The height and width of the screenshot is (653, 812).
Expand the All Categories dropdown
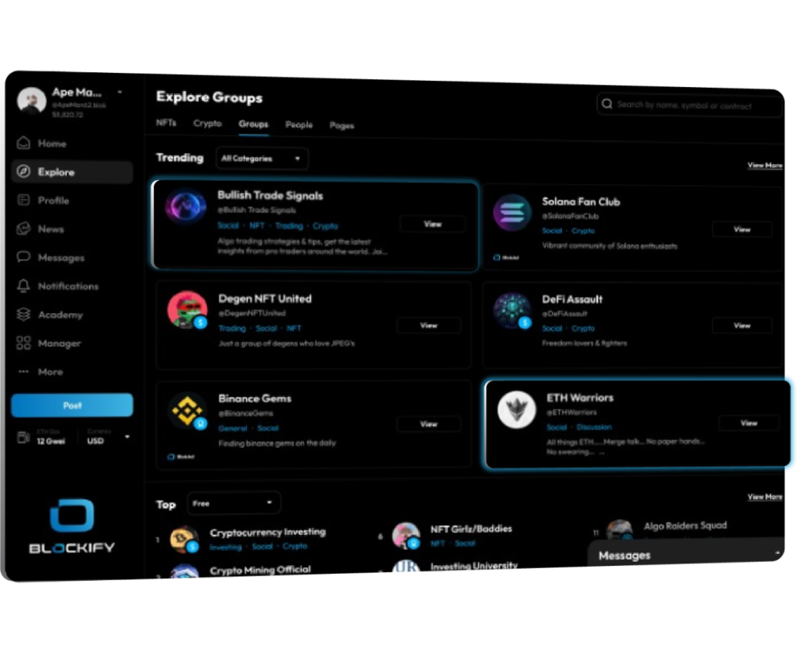(262, 158)
